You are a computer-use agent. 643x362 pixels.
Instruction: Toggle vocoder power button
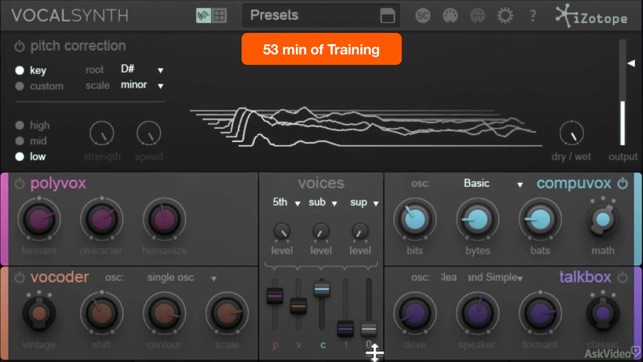(x=19, y=278)
